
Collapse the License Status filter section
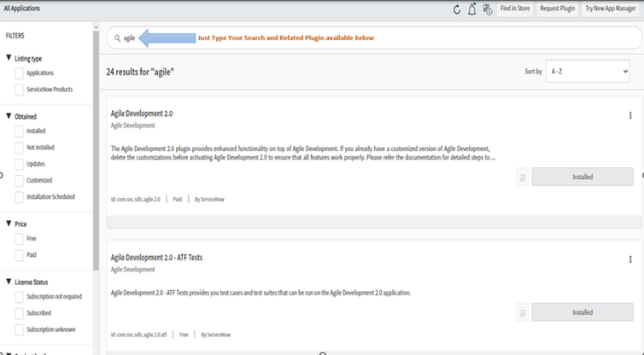(9, 282)
